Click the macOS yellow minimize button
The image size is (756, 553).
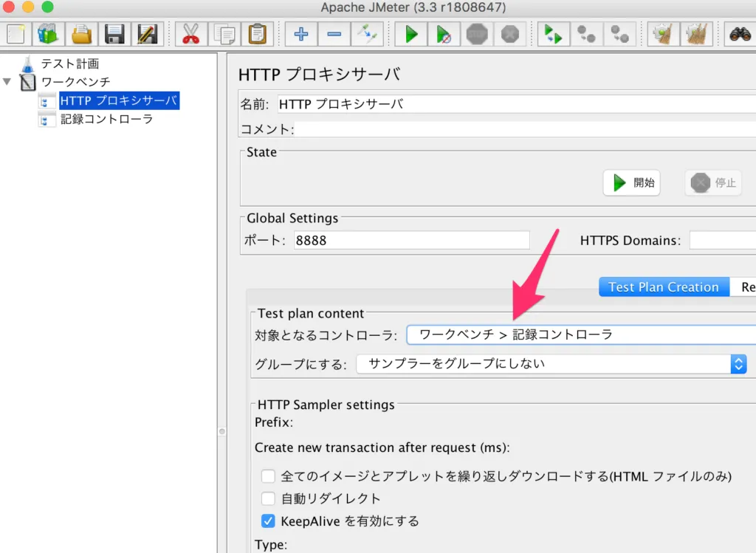28,7
